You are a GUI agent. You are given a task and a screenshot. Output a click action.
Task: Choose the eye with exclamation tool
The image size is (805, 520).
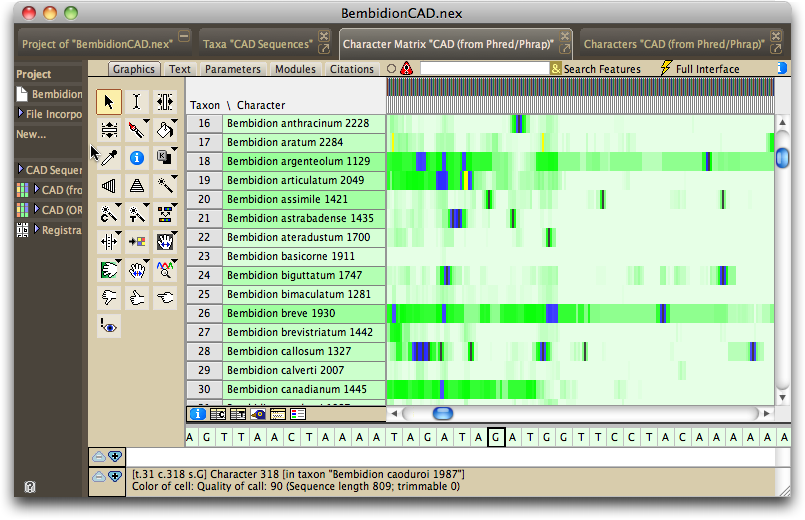coord(109,326)
